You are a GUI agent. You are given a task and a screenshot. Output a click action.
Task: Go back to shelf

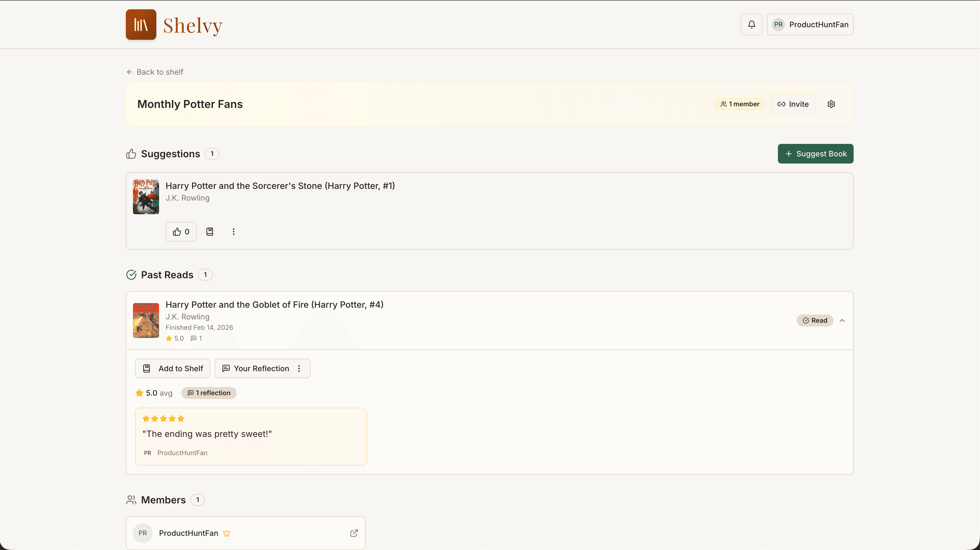click(x=154, y=72)
